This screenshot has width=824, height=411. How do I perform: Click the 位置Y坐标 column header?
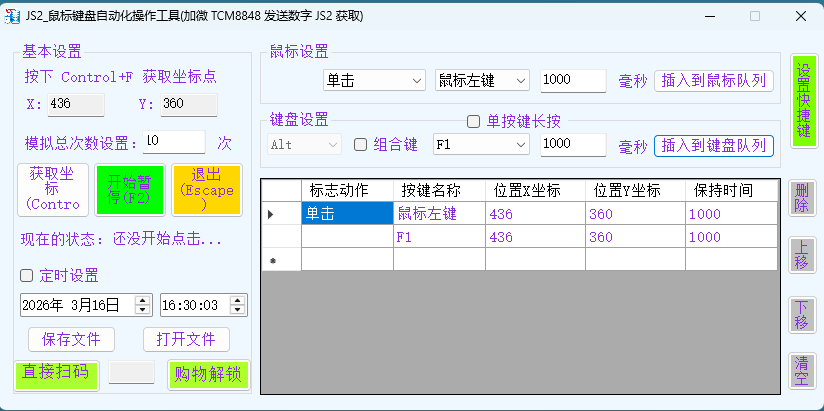635,191
